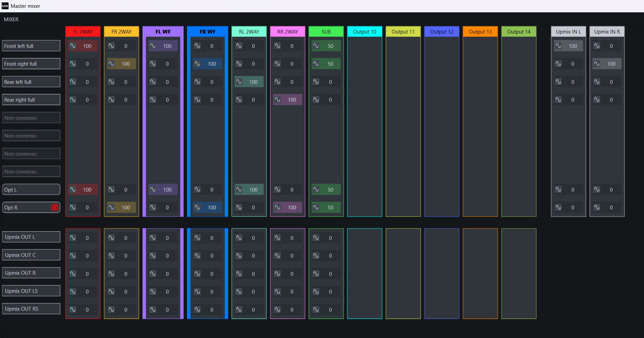Click the phase wave icon for Upmix OUT LS in RL 2WAY
The width and height of the screenshot is (644, 338).
pyautogui.click(x=239, y=291)
